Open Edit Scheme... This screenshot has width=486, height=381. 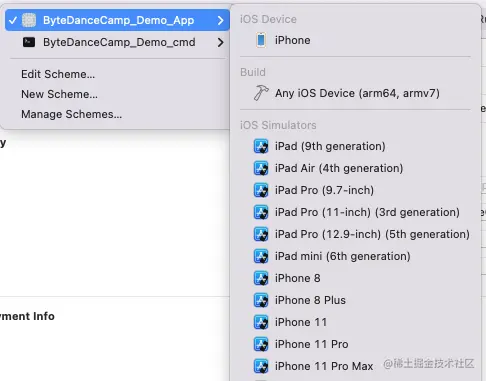click(x=58, y=74)
